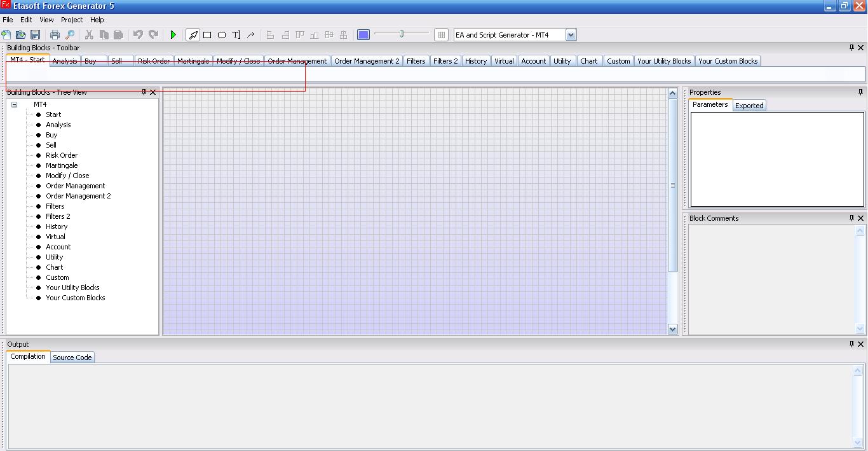Click the center vertically alignment icon

click(344, 35)
